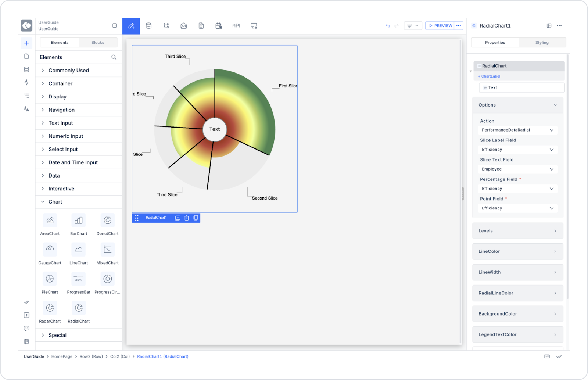Click the PREVIEW button

point(440,26)
